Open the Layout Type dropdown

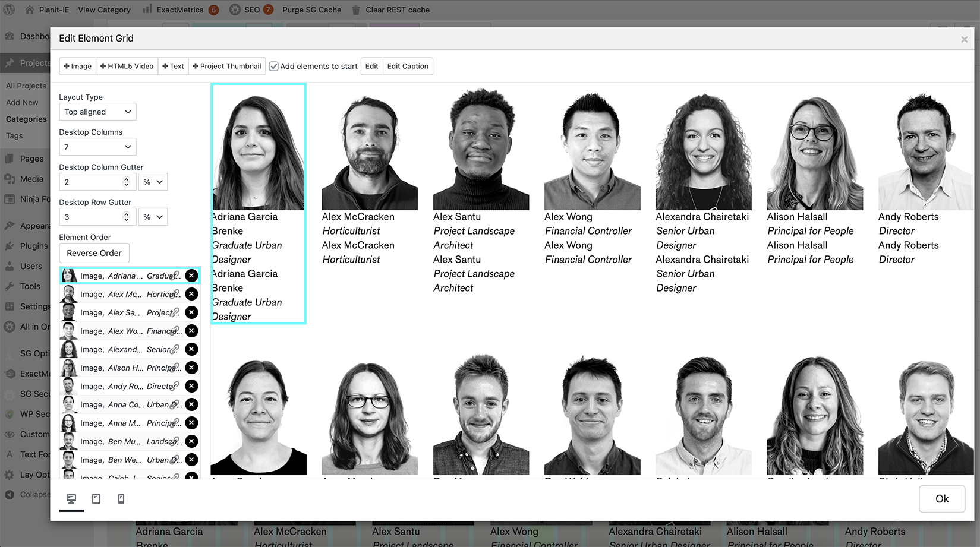click(97, 112)
